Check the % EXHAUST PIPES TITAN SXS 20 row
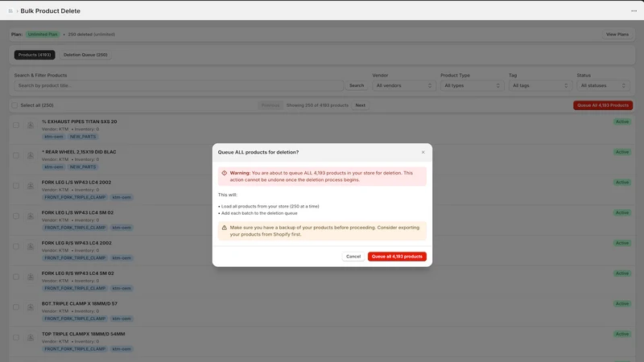The image size is (644, 362). click(x=16, y=125)
